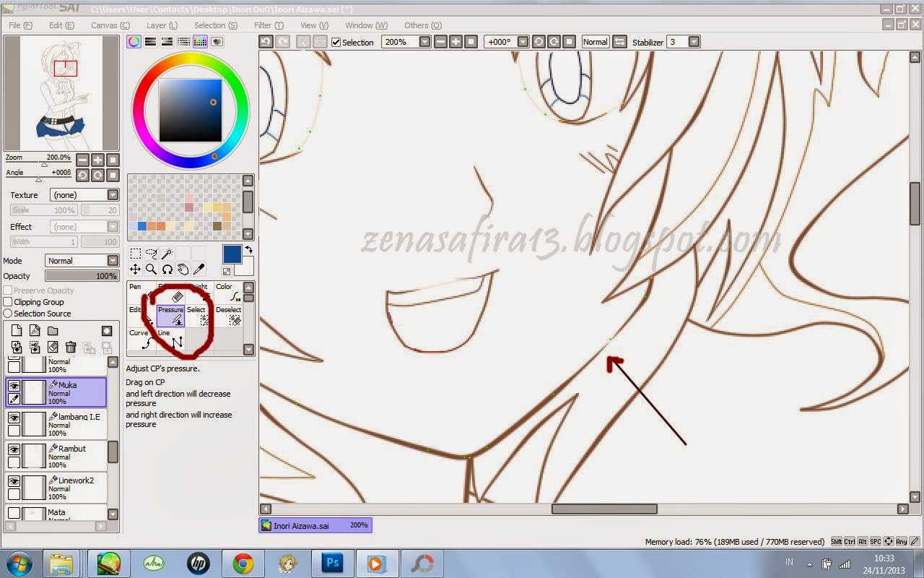Select the zoom magnifier tool

pos(151,269)
